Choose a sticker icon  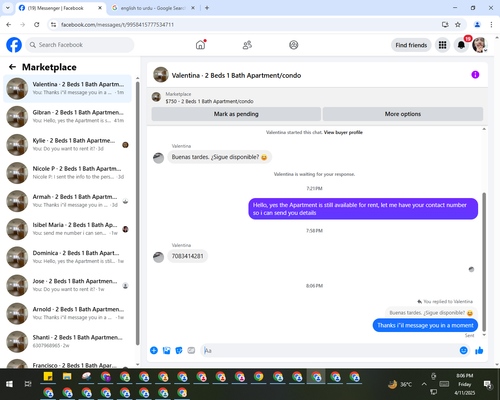click(x=179, y=350)
